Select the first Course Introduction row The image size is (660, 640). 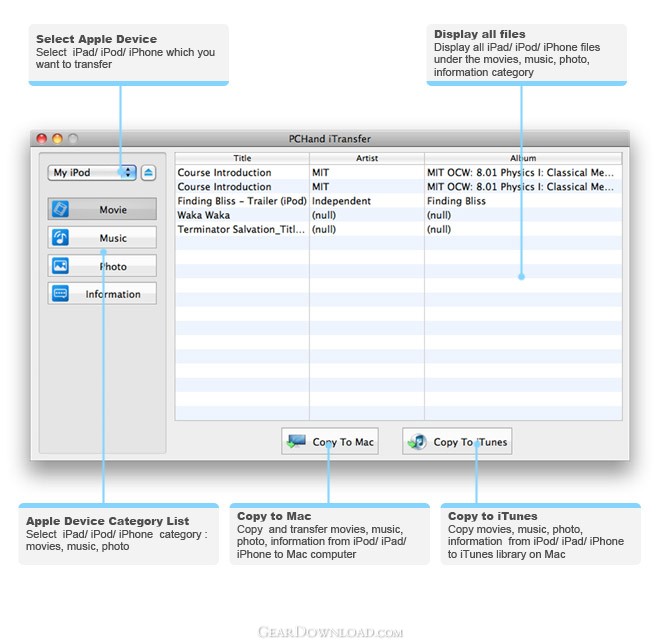399,173
